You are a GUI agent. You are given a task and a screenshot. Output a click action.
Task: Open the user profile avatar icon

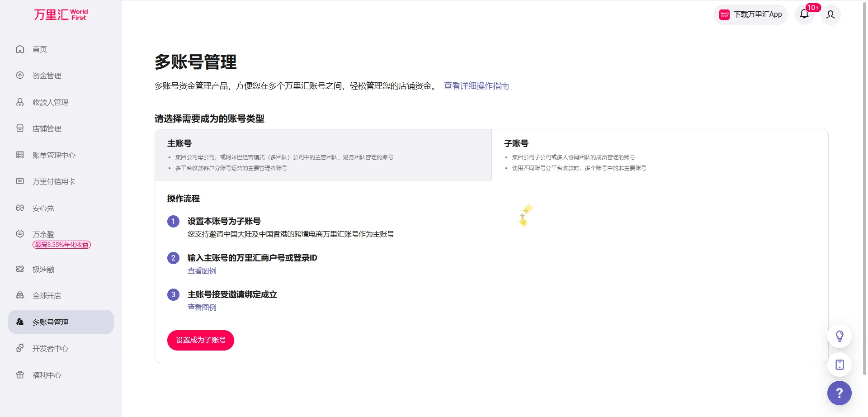coord(830,14)
